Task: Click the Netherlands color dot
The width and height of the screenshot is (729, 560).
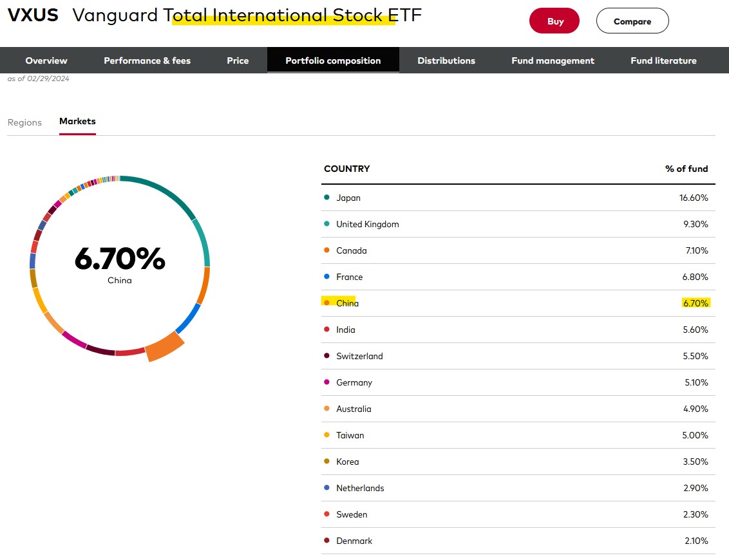Action: tap(327, 488)
